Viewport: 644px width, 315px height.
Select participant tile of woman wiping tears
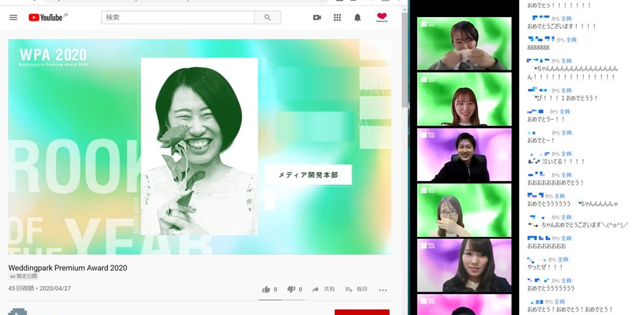pos(464,43)
